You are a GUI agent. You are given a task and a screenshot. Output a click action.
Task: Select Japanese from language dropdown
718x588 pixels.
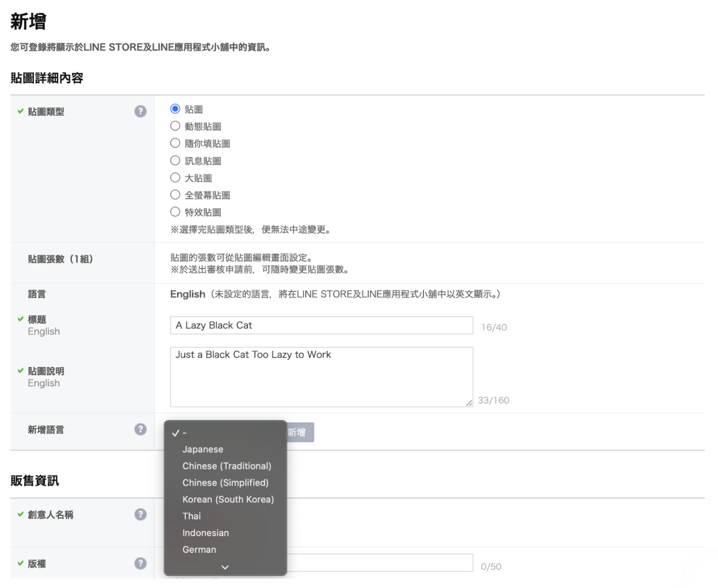(x=202, y=449)
